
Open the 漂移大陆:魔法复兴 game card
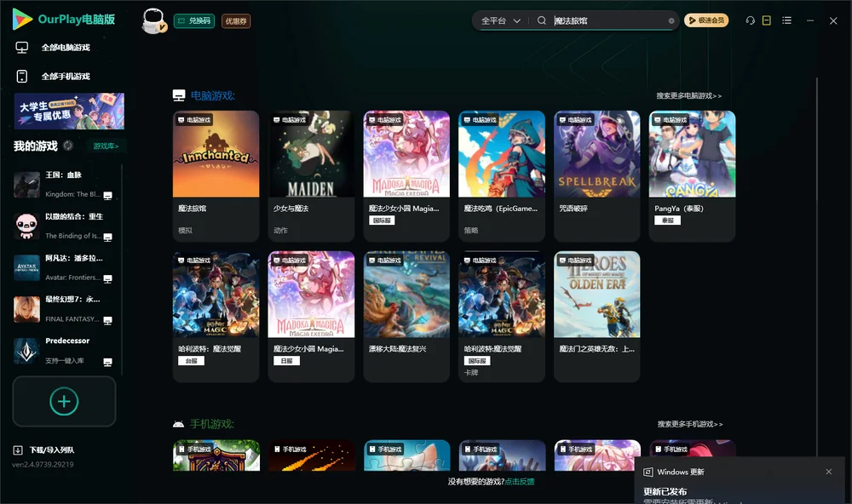point(406,317)
